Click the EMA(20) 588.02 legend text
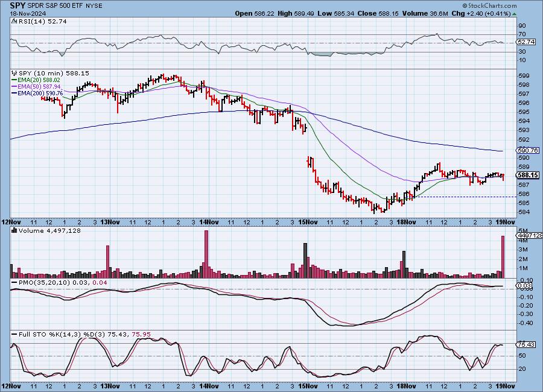This screenshot has height=392, width=543. click(x=39, y=80)
